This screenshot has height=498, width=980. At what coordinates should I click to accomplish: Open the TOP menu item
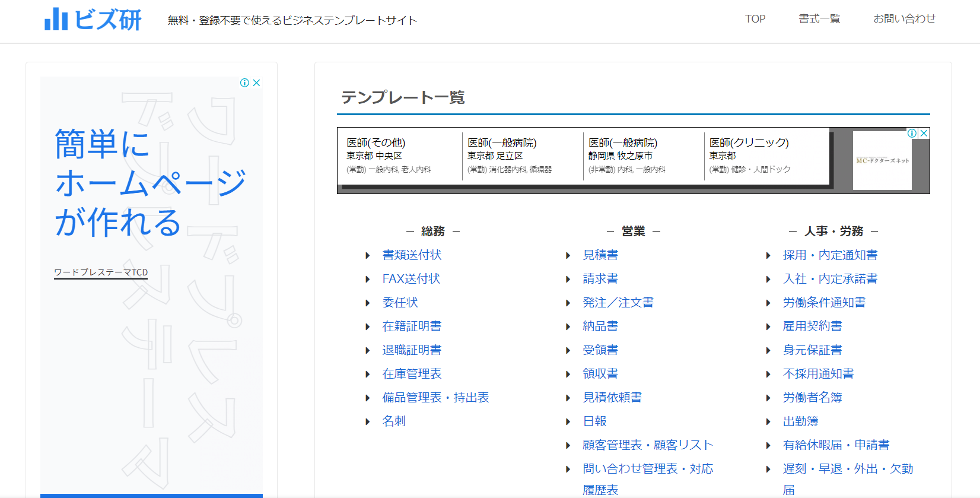point(755,19)
